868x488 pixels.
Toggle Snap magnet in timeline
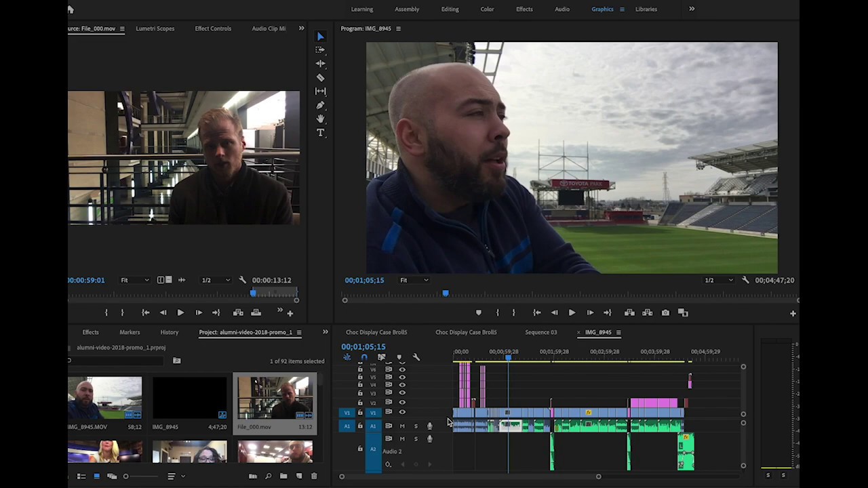(364, 357)
